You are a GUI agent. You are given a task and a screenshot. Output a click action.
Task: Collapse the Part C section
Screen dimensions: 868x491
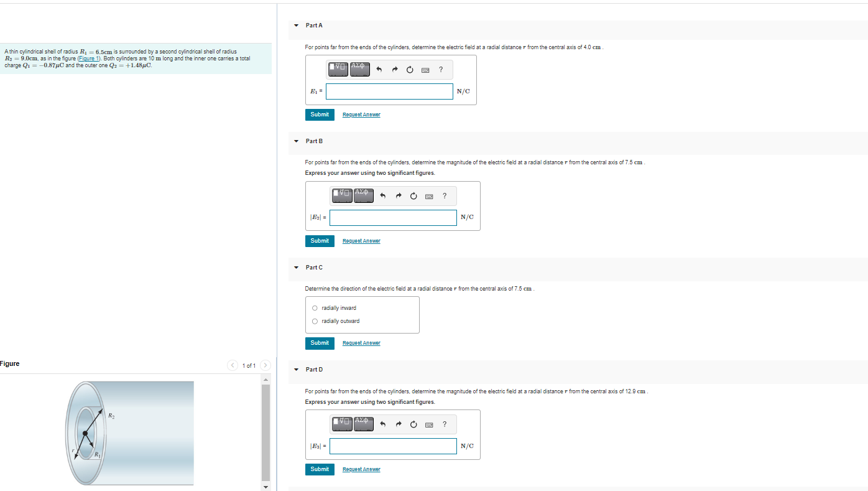296,268
